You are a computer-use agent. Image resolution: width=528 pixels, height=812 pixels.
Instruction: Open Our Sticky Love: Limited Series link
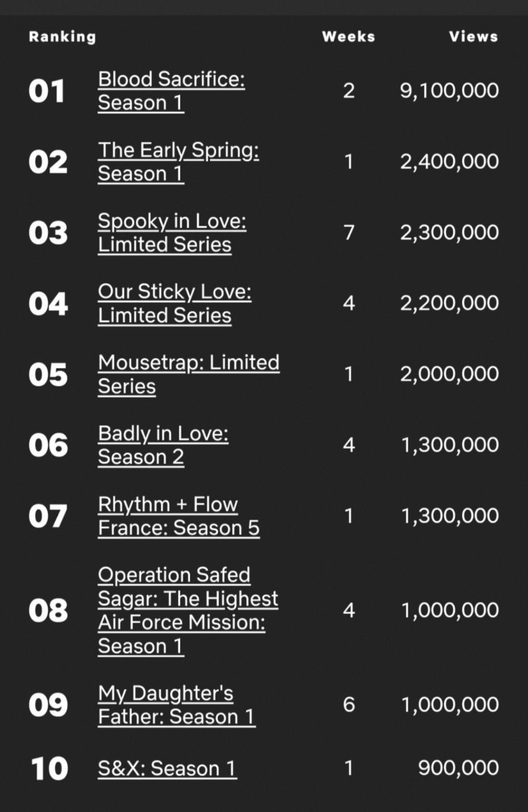click(175, 303)
